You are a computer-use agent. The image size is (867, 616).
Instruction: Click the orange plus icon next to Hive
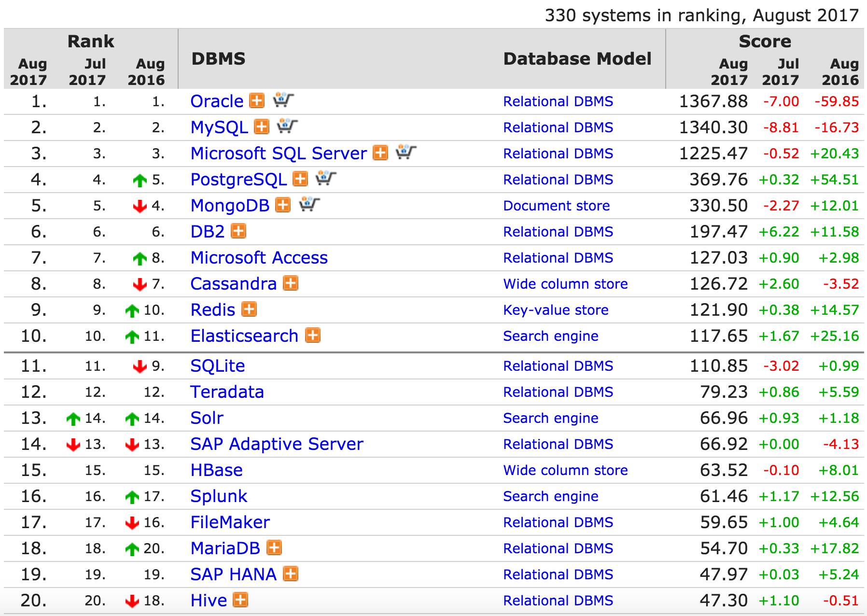(240, 600)
